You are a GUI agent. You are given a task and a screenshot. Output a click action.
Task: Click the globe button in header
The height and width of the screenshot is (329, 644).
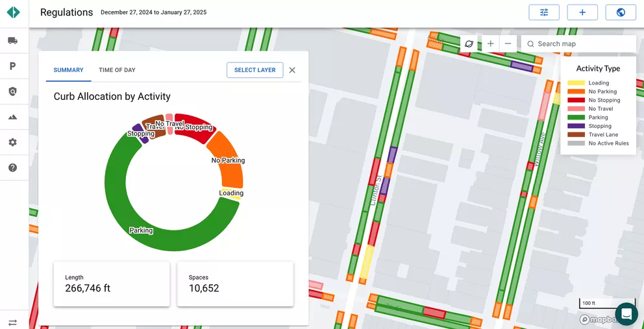(x=621, y=12)
